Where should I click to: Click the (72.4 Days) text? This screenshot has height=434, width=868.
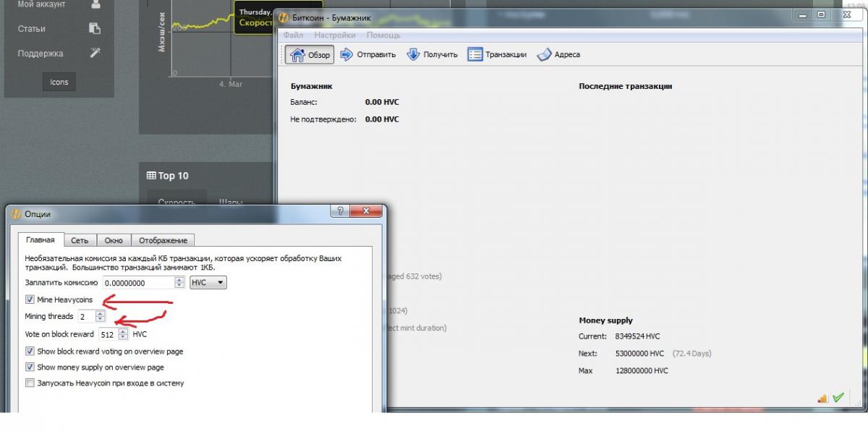pos(692,354)
